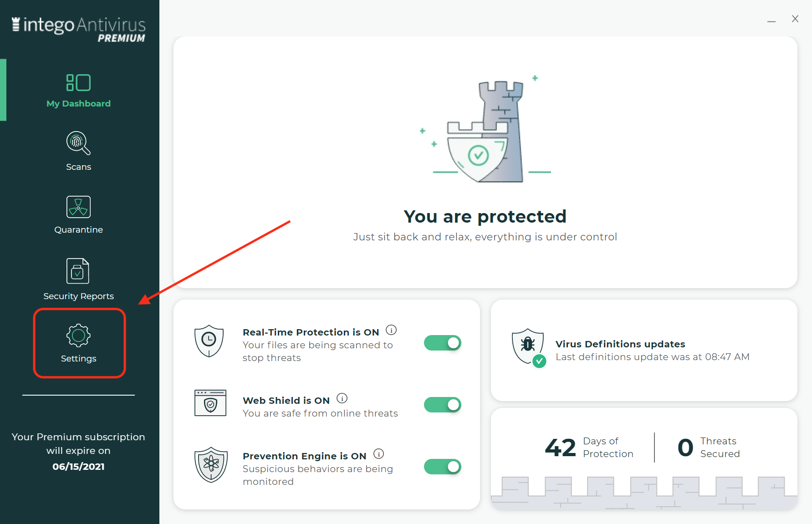Click 'Just sit back and relax' subtitle
This screenshot has width=812, height=524.
tap(485, 237)
